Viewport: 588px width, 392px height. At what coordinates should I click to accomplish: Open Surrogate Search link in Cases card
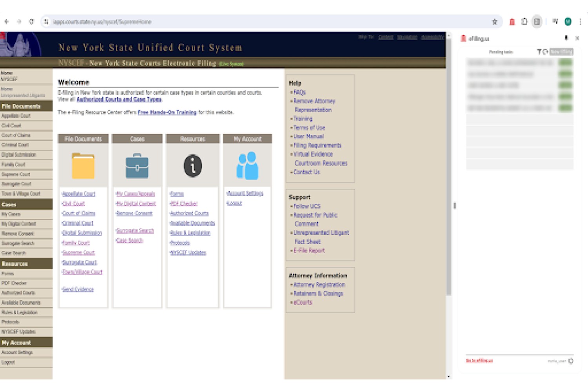click(x=135, y=230)
